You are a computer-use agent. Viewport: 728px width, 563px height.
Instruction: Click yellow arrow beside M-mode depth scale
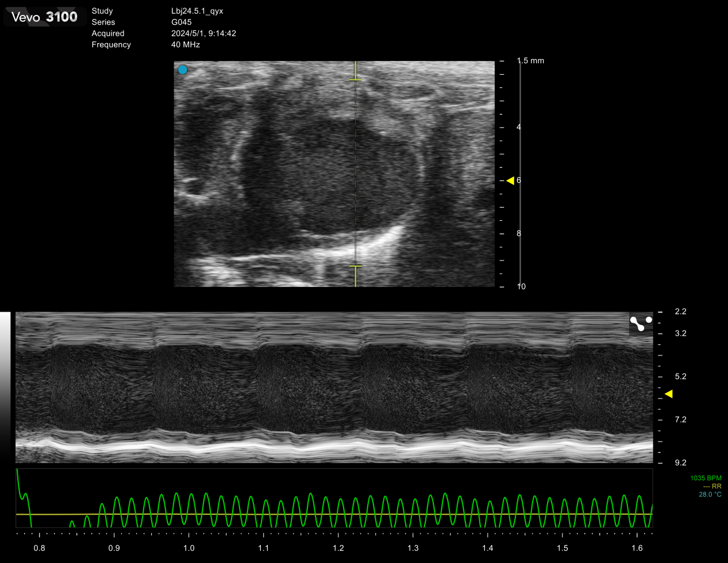668,394
